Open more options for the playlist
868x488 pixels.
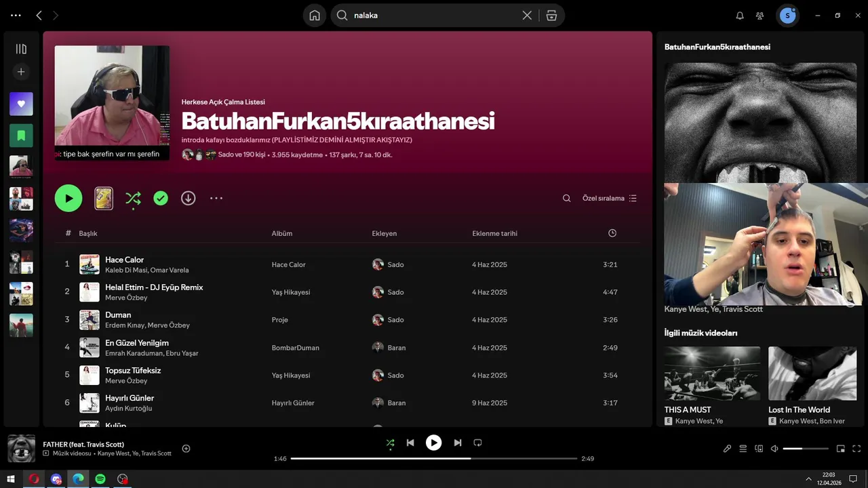216,199
